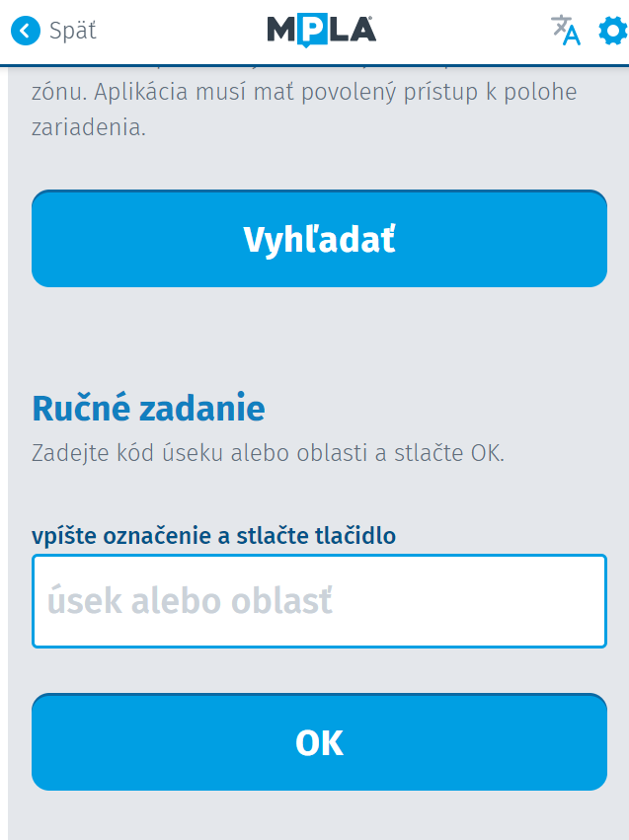Open the language translation icon
This screenshot has width=629, height=840.
click(x=565, y=31)
